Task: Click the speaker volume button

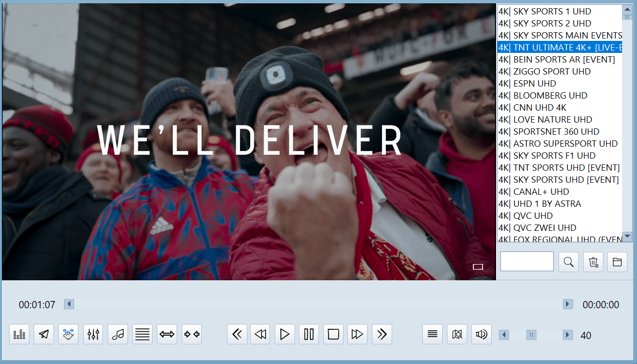Action: point(482,334)
